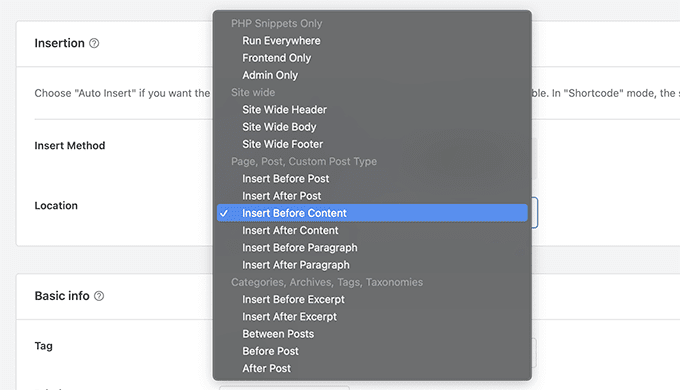Image resolution: width=680 pixels, height=390 pixels.
Task: Click the Tag field label
Action: 43,346
